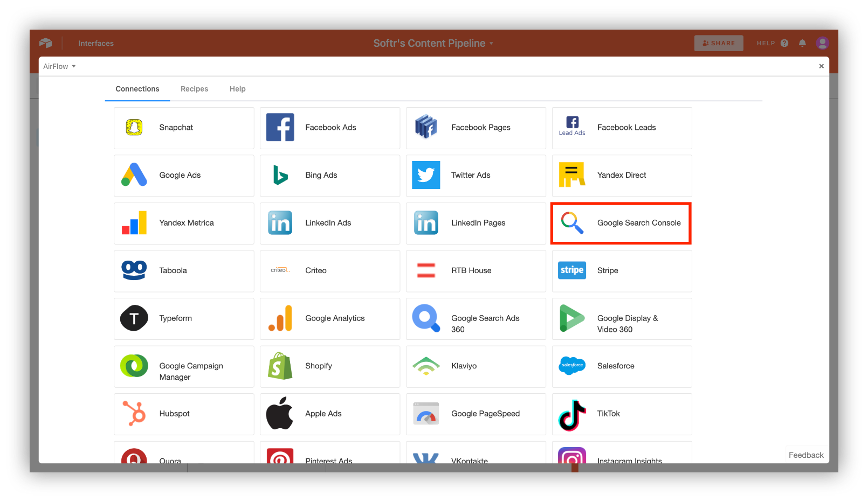Open the Help tab

point(238,89)
